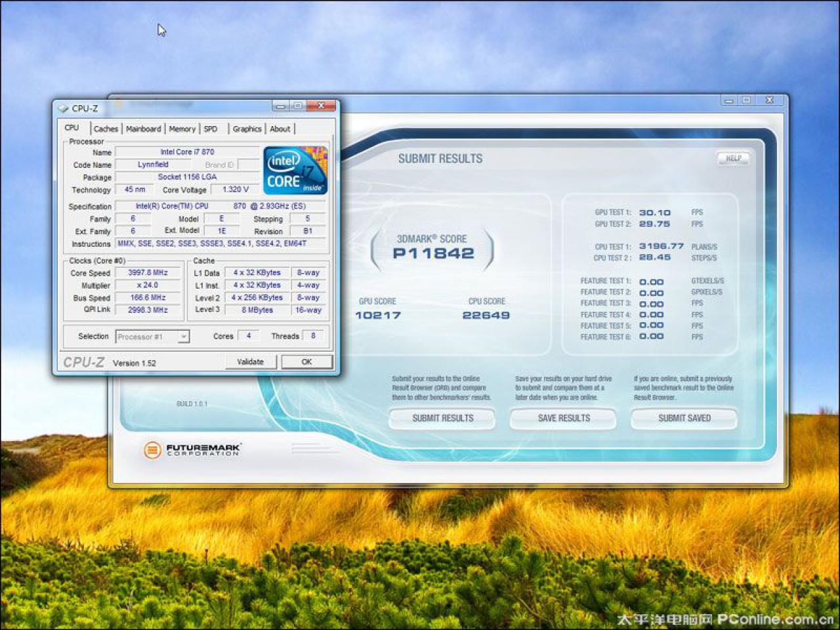This screenshot has width=840, height=630.
Task: Click the Code Name value 'Lynnfield'
Action: click(153, 165)
